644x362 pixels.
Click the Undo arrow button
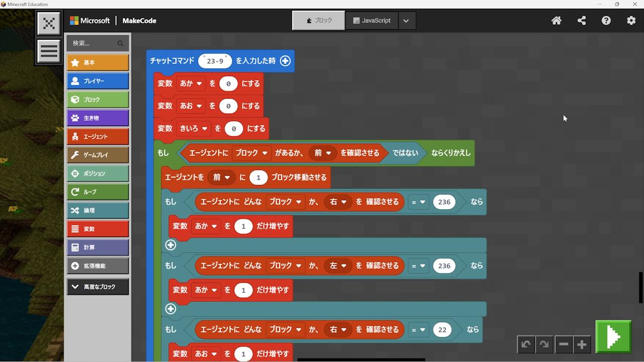[x=526, y=344]
